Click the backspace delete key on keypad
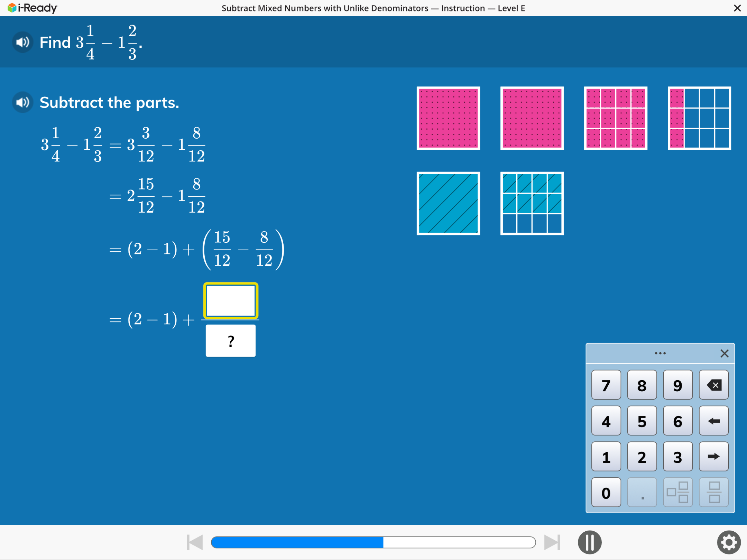Screen dimensions: 747x560 tap(714, 385)
